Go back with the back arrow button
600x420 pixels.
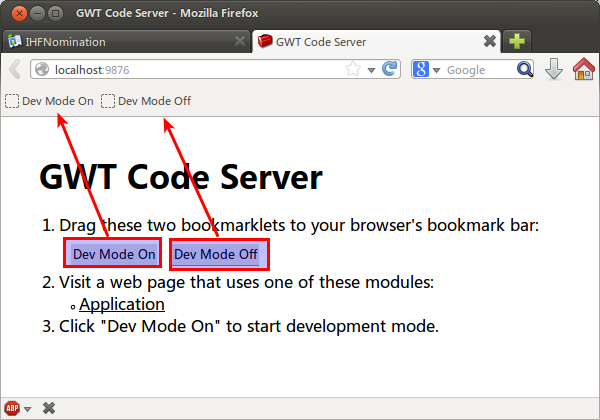15,69
